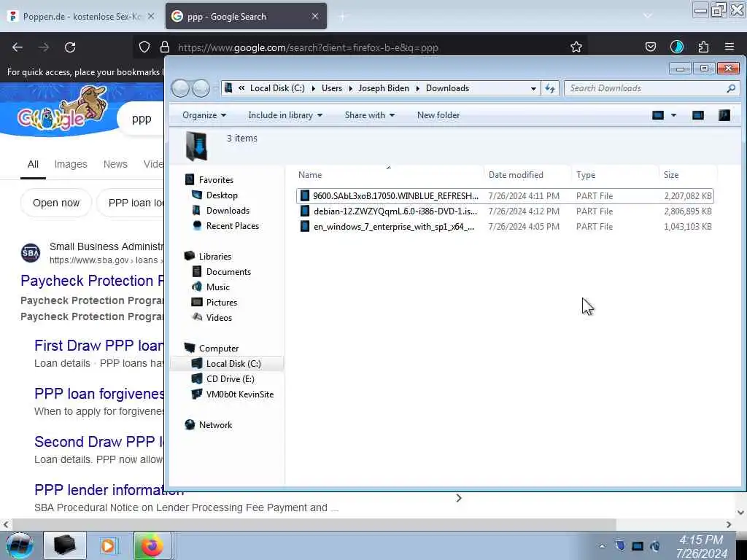Reload the page in Firefox

pyautogui.click(x=70, y=47)
